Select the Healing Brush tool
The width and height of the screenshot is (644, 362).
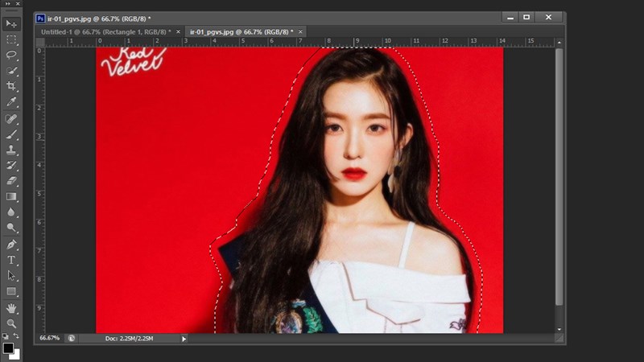[11, 118]
